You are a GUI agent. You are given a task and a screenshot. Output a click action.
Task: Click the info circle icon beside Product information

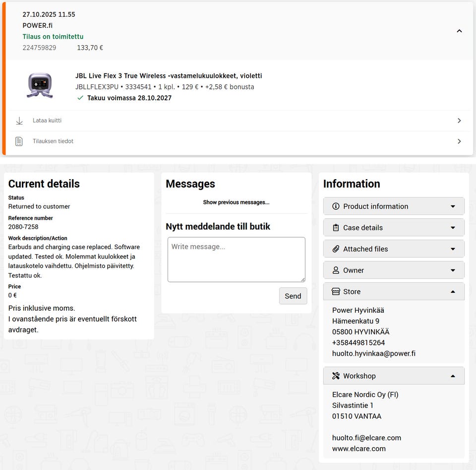(336, 206)
